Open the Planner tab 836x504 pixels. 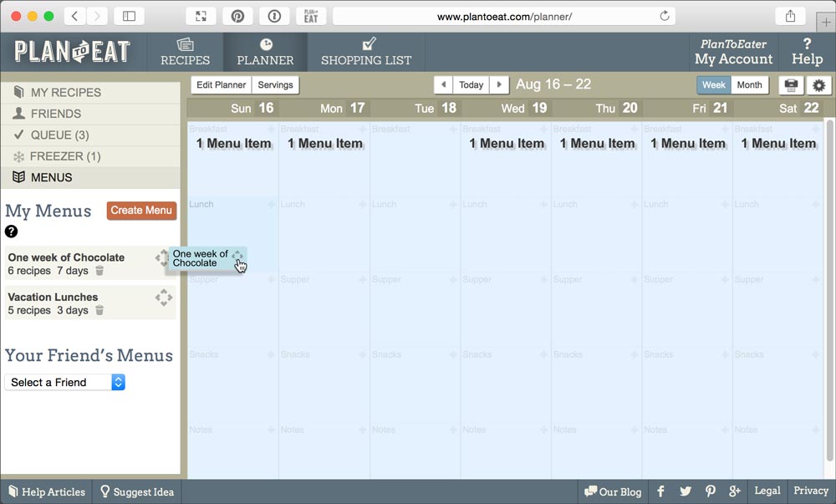(x=265, y=52)
